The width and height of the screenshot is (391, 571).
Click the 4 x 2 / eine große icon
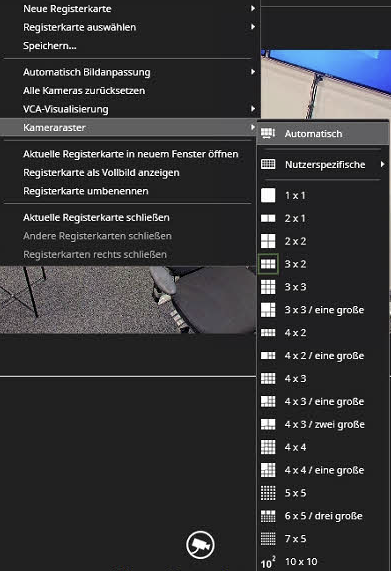(268, 355)
